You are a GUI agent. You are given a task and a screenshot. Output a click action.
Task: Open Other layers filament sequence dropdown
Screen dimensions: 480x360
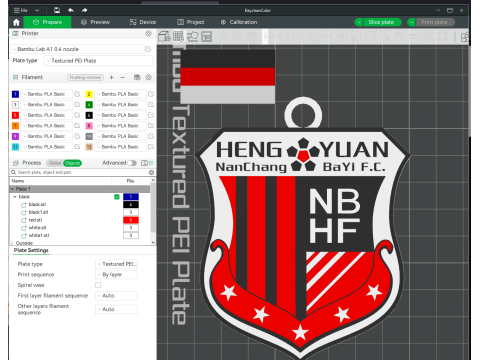116,309
